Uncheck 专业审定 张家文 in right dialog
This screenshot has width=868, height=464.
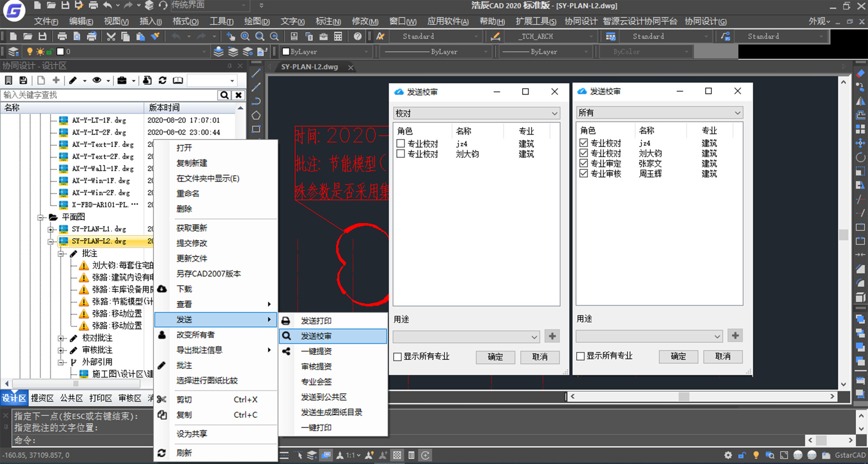click(583, 163)
